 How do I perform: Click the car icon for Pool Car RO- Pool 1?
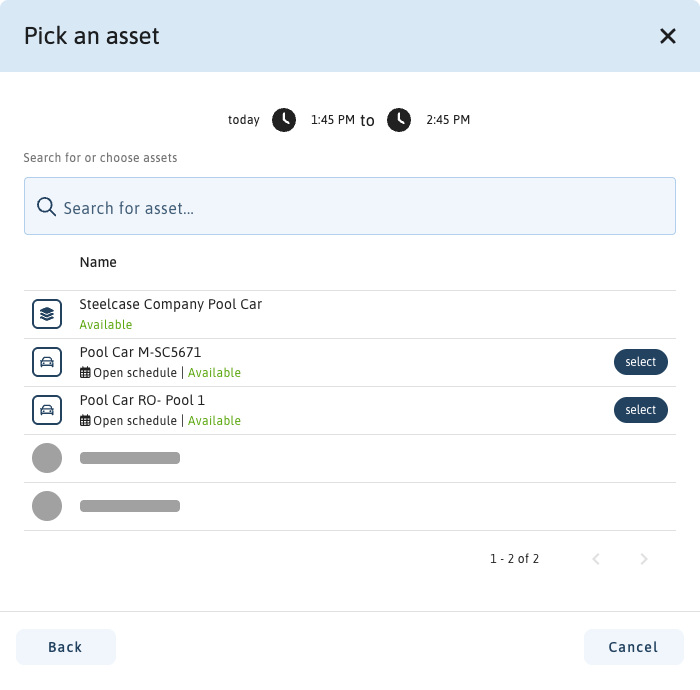coord(47,410)
